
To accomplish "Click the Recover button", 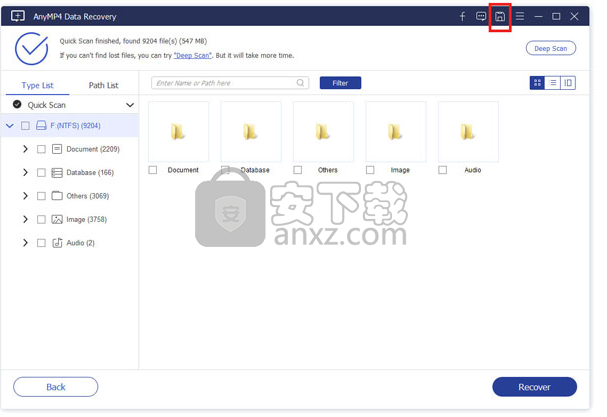I will [x=534, y=386].
